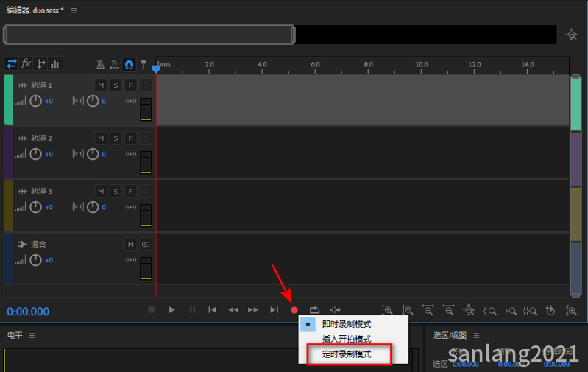Click the blue playhead marker on ruler
Image resolution: width=588 pixels, height=372 pixels.
coord(156,69)
